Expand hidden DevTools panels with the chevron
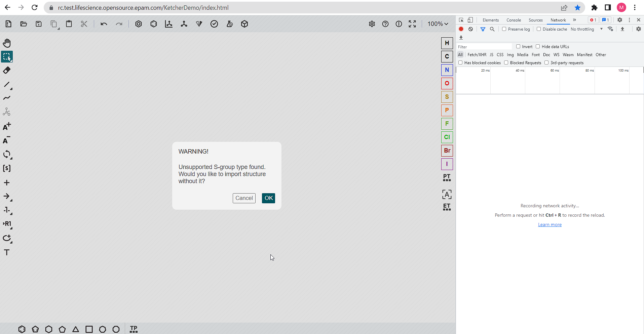The width and height of the screenshot is (644, 334). (x=574, y=20)
